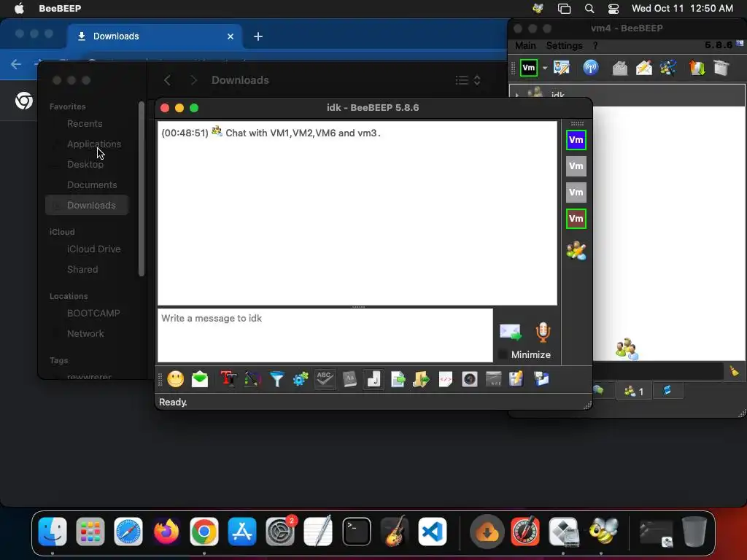The width and height of the screenshot is (747, 560).
Task: Open the font style TT tool
Action: coord(228,379)
